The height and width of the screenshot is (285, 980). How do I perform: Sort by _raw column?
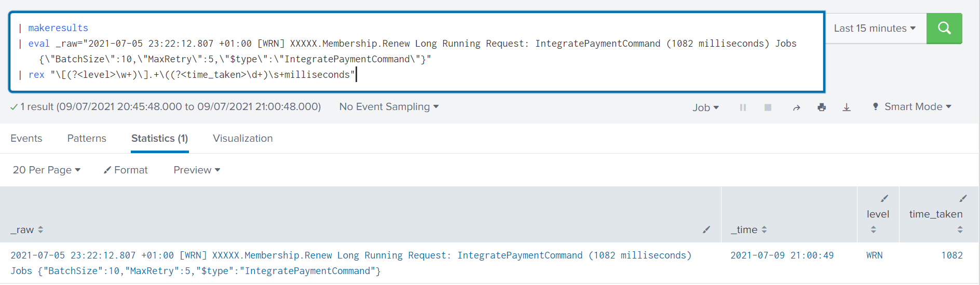pyautogui.click(x=27, y=229)
